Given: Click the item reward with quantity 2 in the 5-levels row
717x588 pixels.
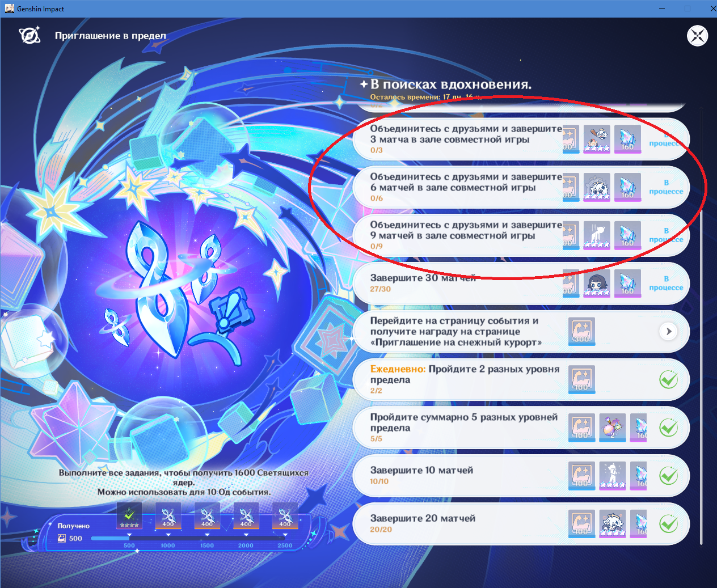Looking at the screenshot, I should 613,428.
